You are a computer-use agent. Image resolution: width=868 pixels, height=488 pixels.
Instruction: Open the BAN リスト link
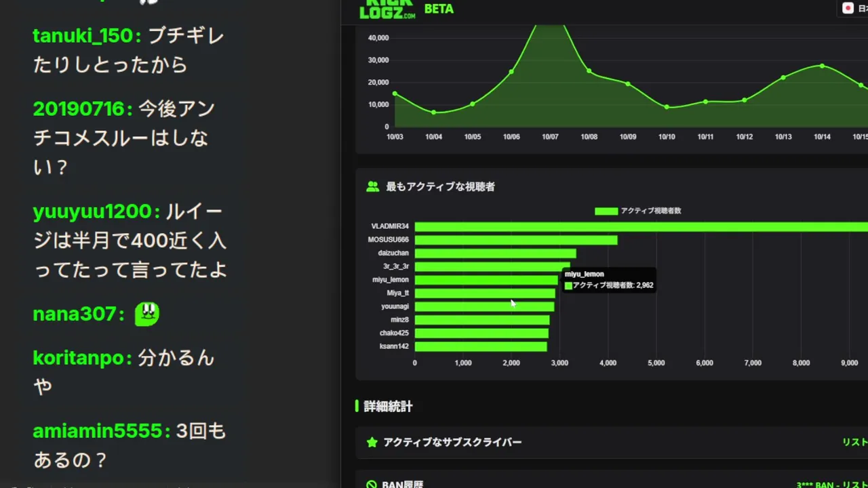click(x=832, y=485)
